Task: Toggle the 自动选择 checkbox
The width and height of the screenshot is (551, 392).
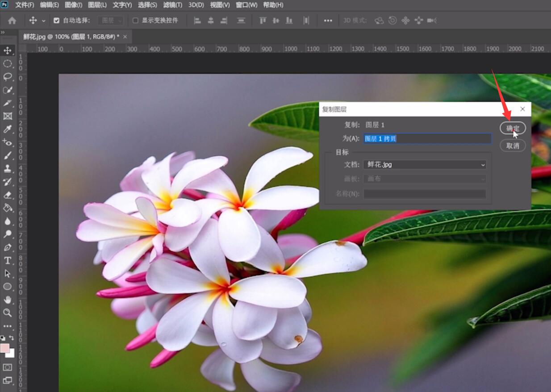Action: click(x=57, y=21)
